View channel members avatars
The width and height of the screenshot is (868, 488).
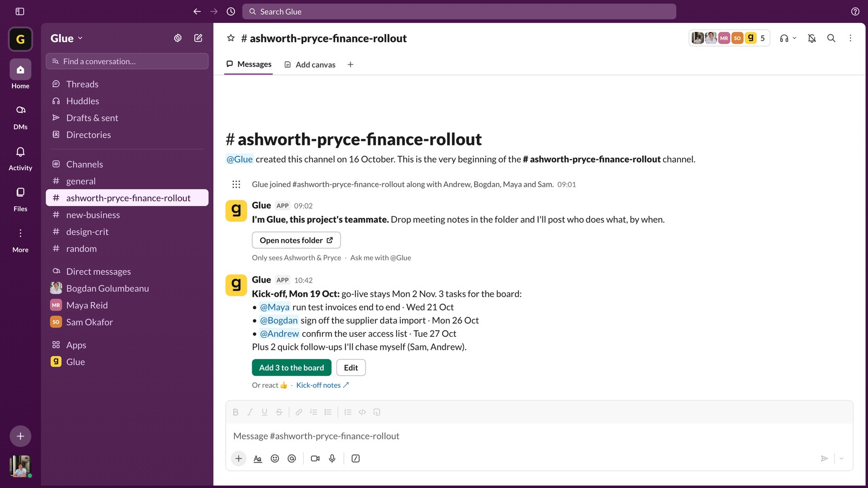tap(729, 38)
